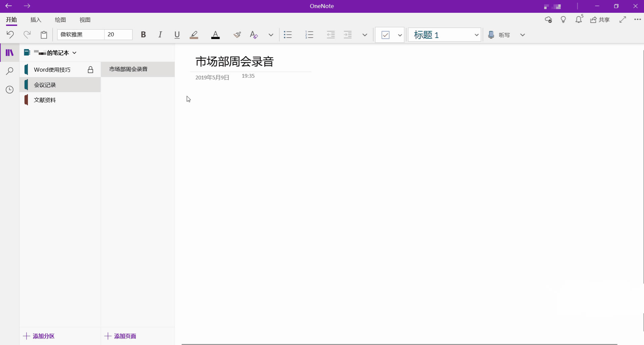The image size is (644, 345).
Task: Expand the notebook list chevron
Action: point(74,53)
